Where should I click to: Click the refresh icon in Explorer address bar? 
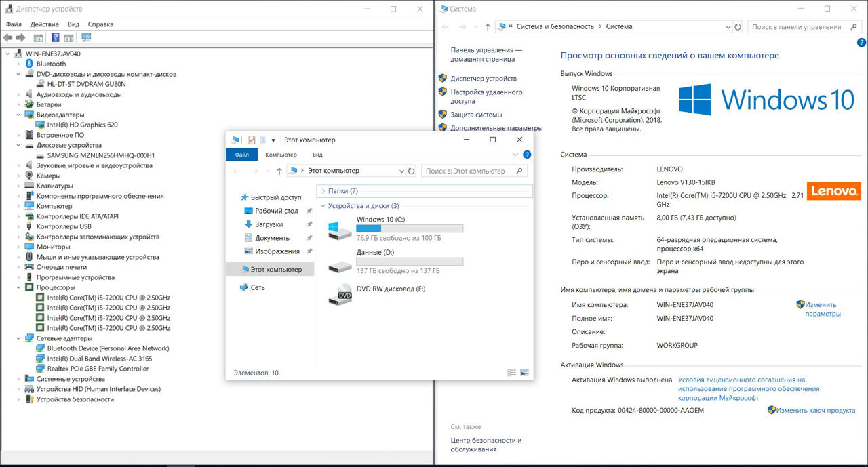pos(412,171)
